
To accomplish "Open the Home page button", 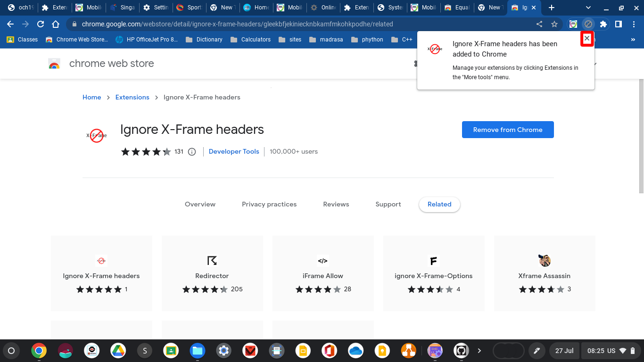I will [56, 24].
